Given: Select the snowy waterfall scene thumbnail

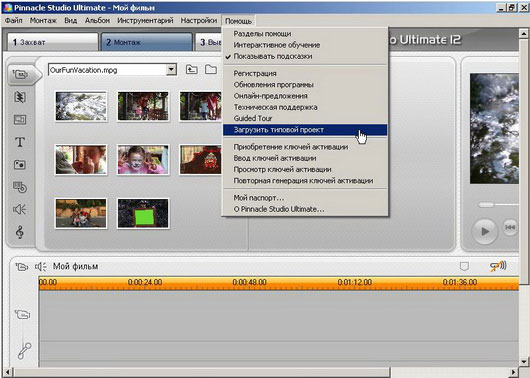Looking at the screenshot, I should [81, 106].
